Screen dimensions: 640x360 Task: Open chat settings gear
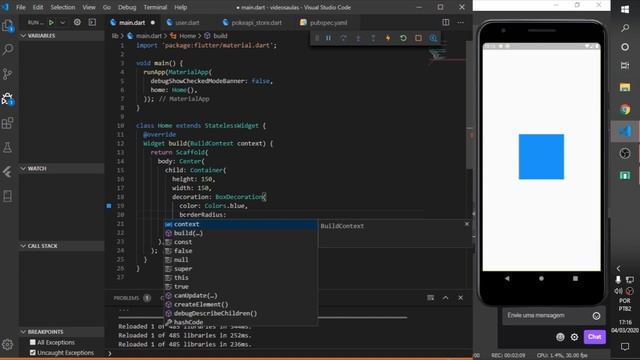(574, 337)
